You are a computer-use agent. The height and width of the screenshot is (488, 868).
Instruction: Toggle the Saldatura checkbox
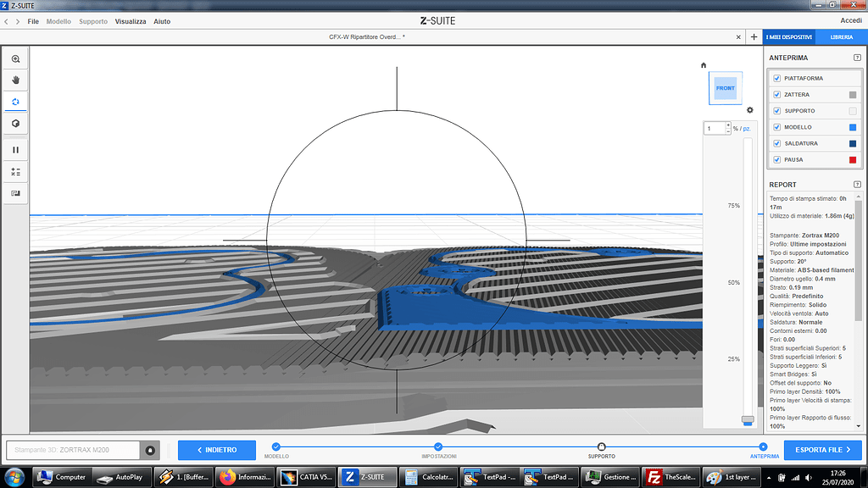coord(777,143)
